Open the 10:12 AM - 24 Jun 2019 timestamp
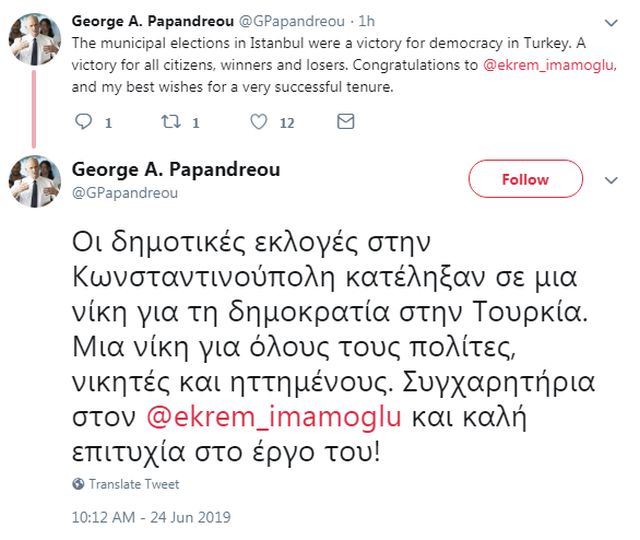This screenshot has height=540, width=640. (151, 517)
